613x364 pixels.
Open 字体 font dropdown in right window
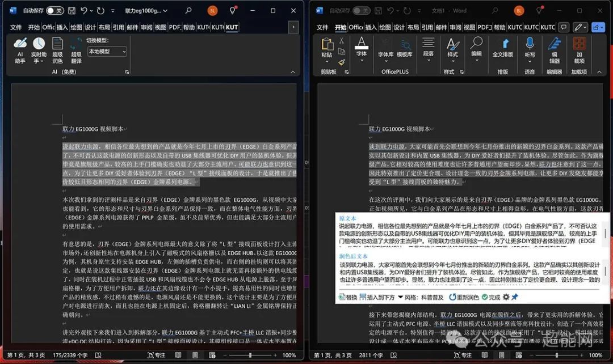[362, 49]
